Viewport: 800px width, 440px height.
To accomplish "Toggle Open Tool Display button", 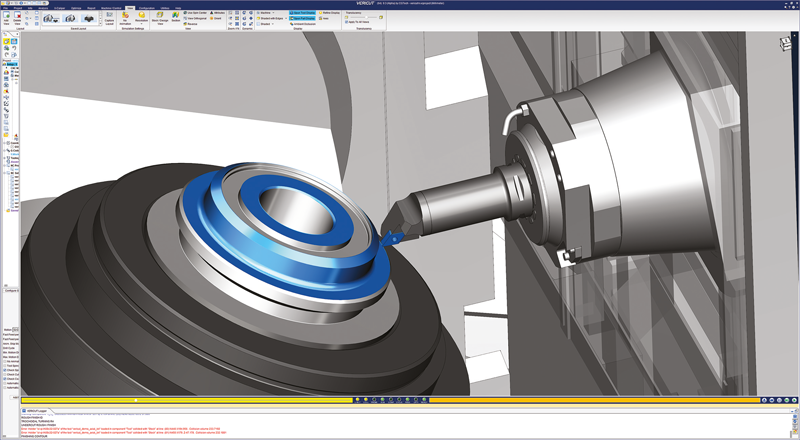I will click(x=302, y=12).
